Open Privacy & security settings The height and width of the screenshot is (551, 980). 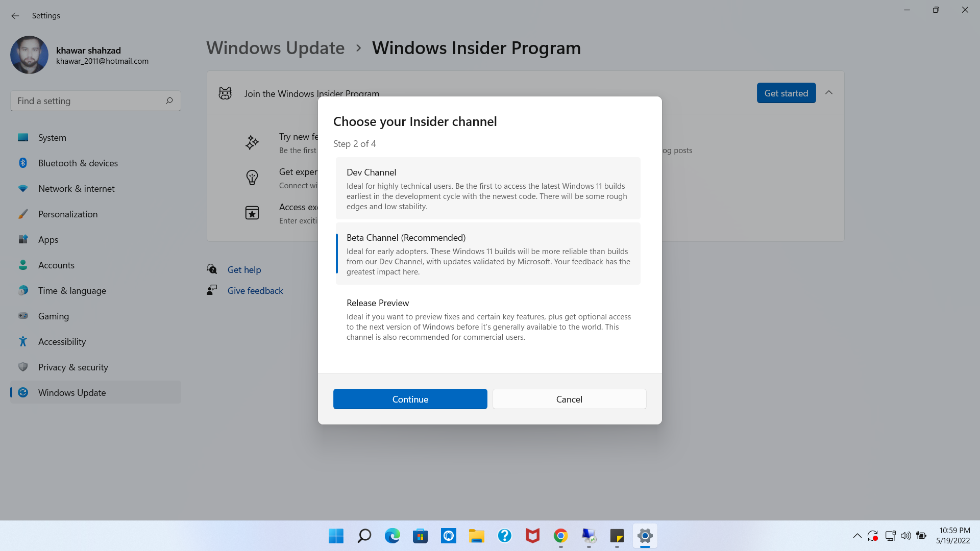tap(95, 367)
